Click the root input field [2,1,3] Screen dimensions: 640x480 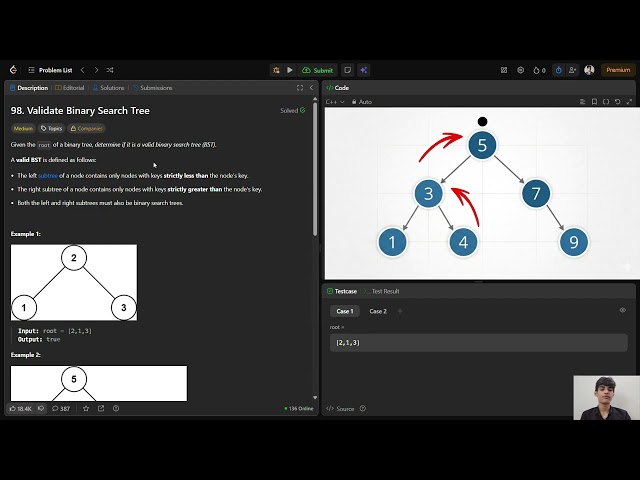[x=478, y=342]
